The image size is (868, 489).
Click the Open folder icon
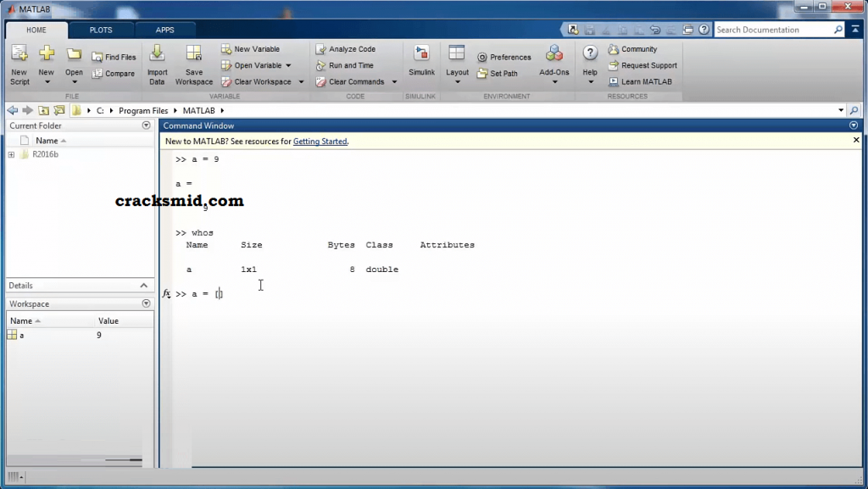pos(74,54)
